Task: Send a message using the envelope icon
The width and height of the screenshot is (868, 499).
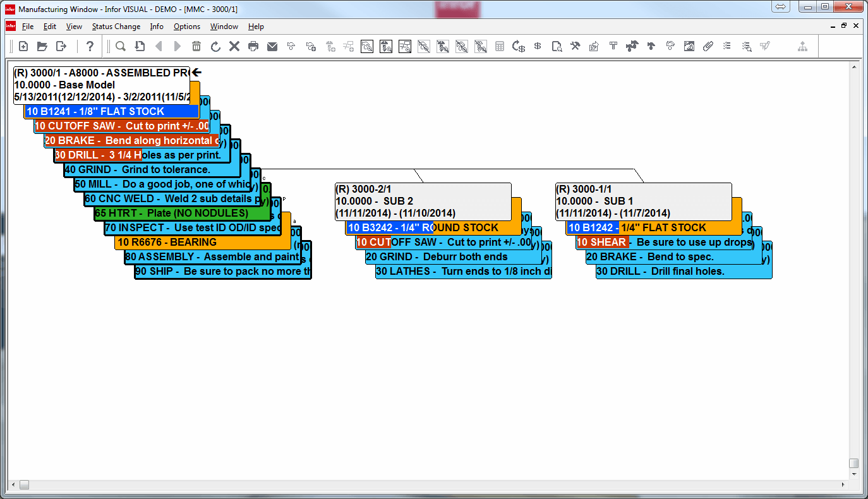Action: pyautogui.click(x=272, y=45)
